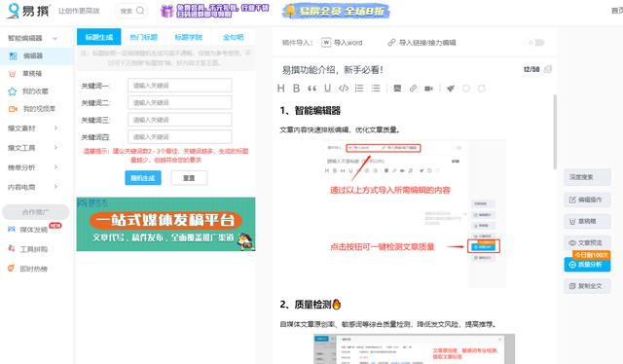Click the 易撰 logo at top left
623x364 pixels.
point(28,11)
